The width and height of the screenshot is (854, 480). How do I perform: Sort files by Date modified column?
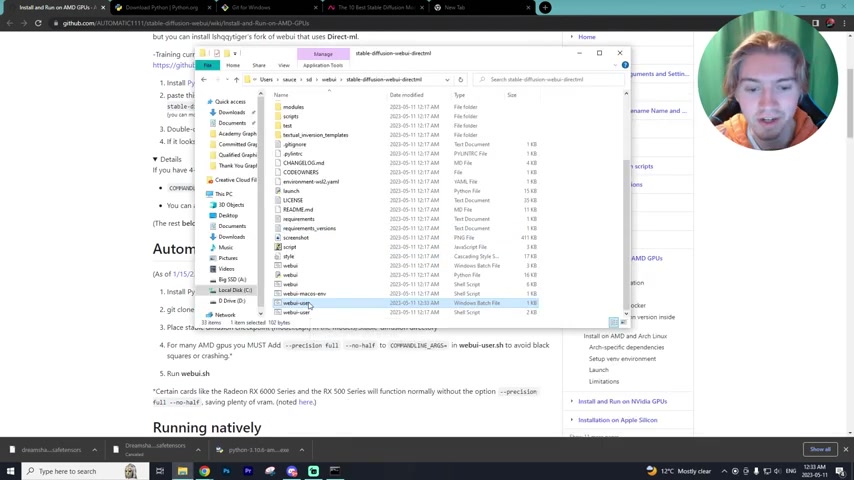click(406, 95)
